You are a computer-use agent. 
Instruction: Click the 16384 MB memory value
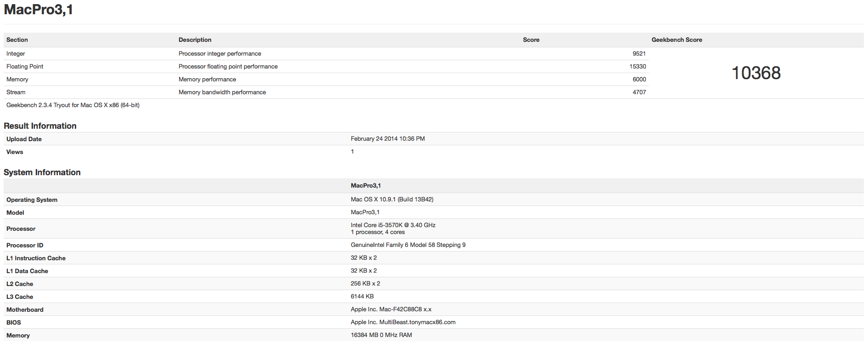tap(381, 335)
